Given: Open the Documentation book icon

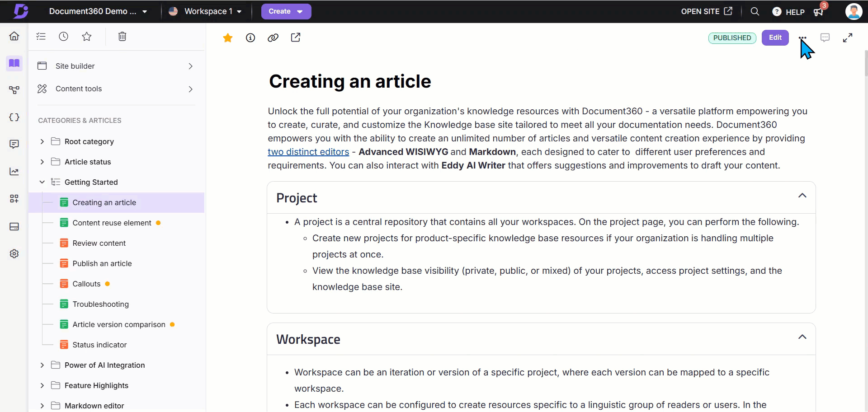Looking at the screenshot, I should coord(14,63).
